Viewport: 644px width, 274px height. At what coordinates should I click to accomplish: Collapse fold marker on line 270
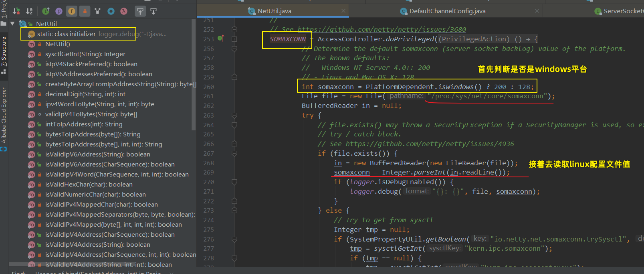pyautogui.click(x=234, y=182)
